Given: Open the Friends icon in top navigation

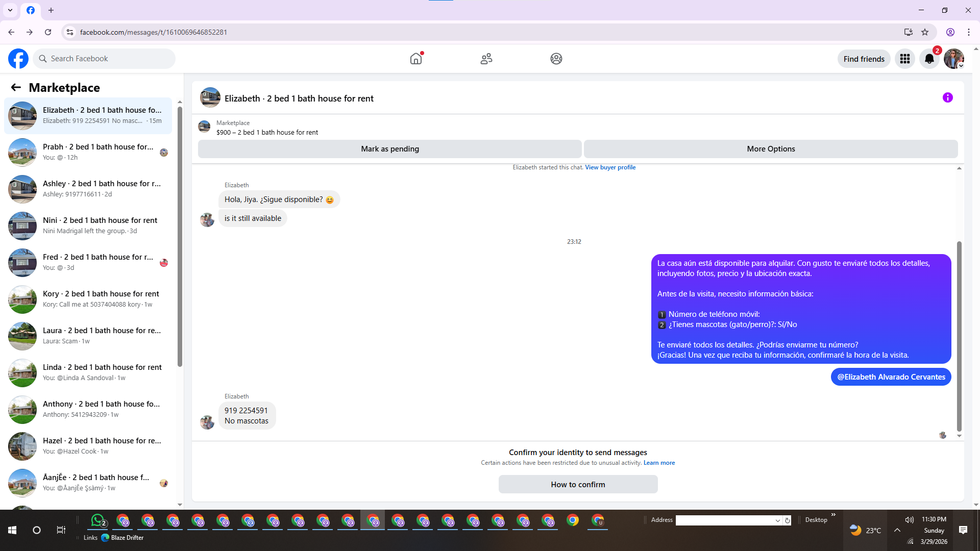Looking at the screenshot, I should tap(486, 59).
